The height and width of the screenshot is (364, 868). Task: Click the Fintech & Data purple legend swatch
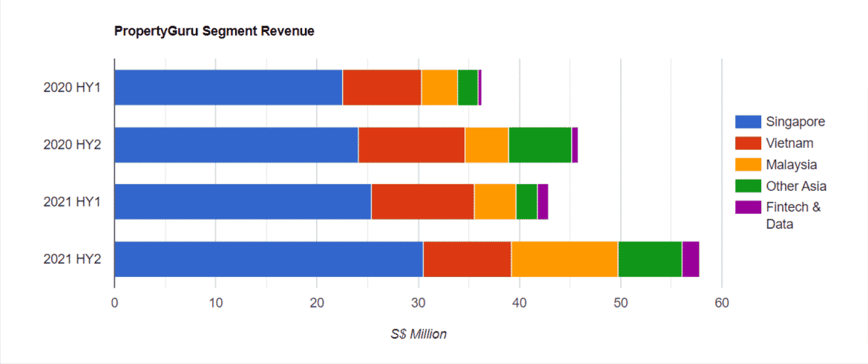click(748, 207)
